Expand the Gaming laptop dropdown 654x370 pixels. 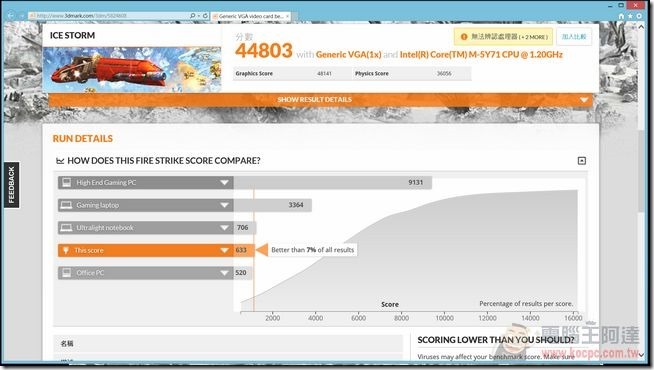point(224,205)
